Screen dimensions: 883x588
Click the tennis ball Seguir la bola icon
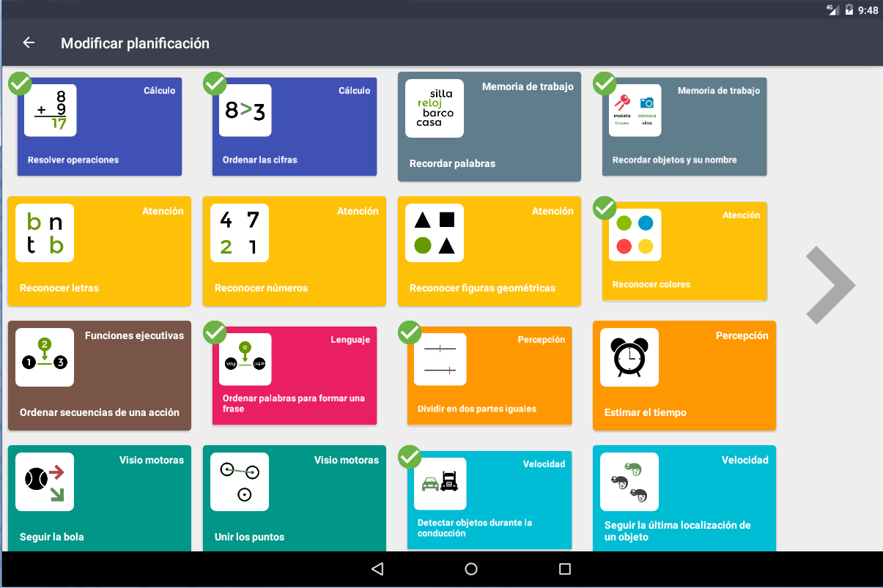click(x=44, y=482)
